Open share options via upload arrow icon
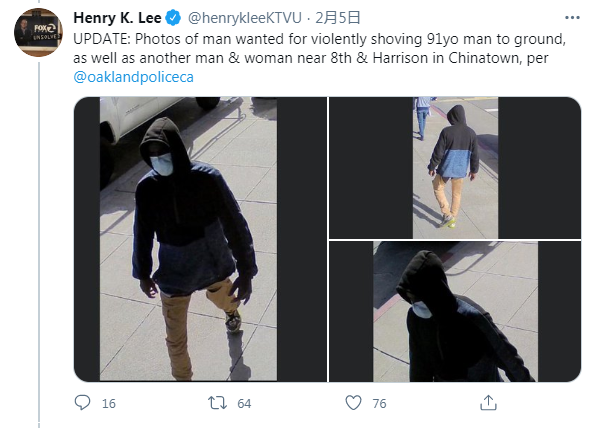Image resolution: width=596 pixels, height=428 pixels. click(488, 403)
